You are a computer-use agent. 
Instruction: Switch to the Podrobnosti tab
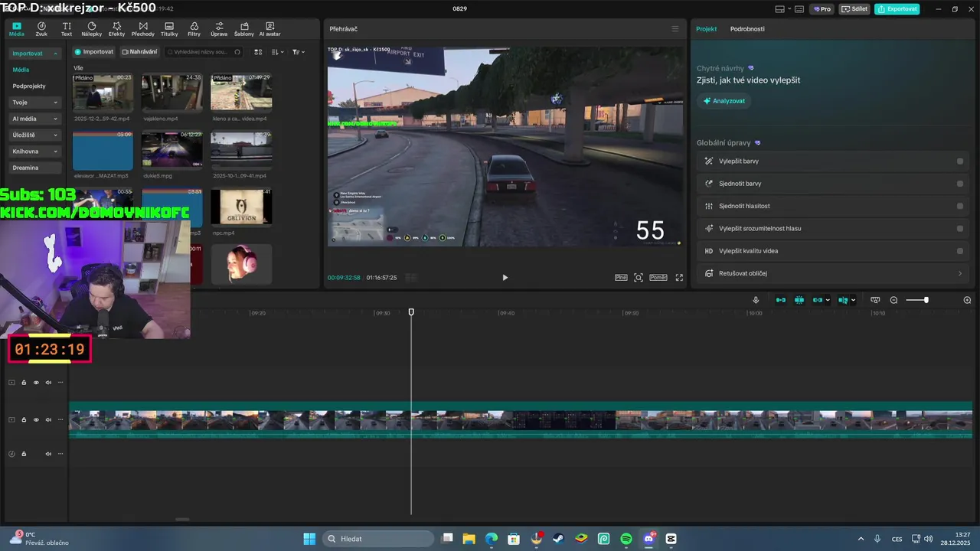[747, 29]
